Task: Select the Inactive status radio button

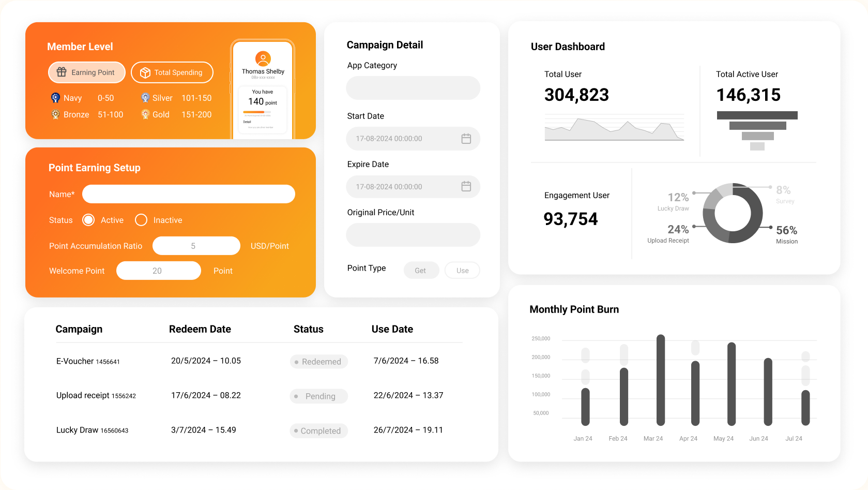Action: tap(141, 220)
